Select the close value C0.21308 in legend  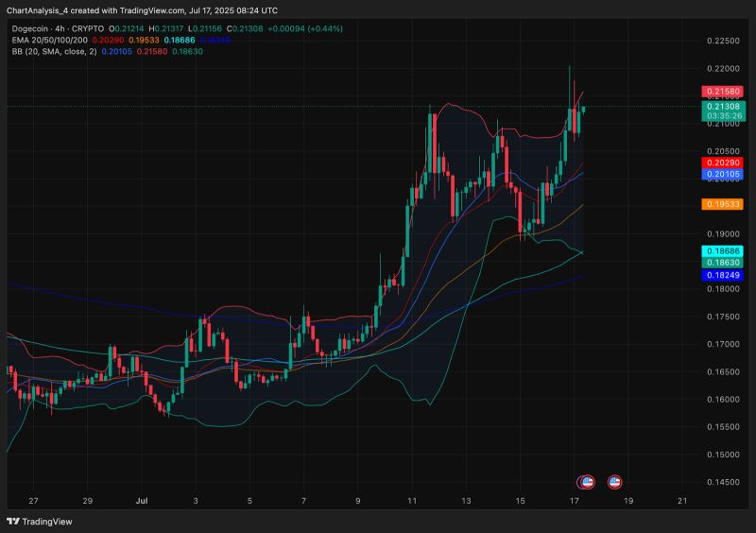[245, 29]
